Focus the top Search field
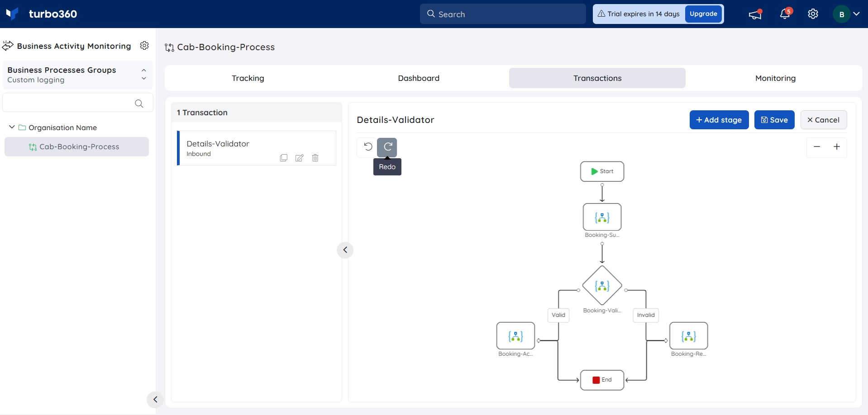868x415 pixels. point(503,14)
